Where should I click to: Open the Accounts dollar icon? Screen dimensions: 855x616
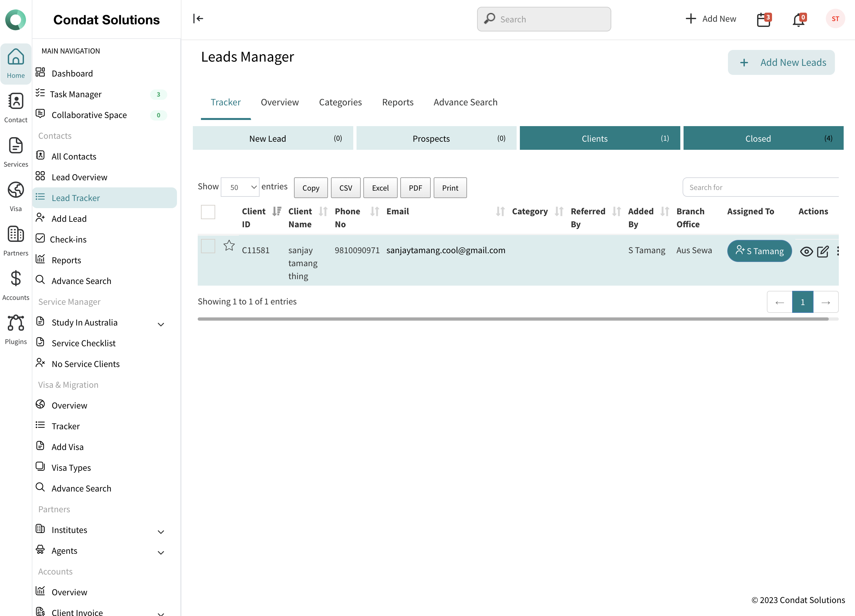(16, 285)
